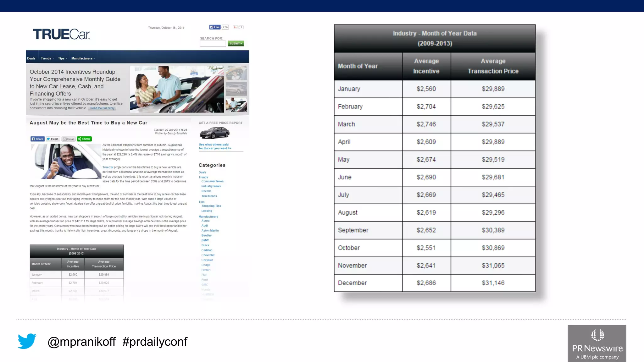The image size is (644, 362).
Task: Select the top car thumbnail beside banner
Action: click(236, 73)
